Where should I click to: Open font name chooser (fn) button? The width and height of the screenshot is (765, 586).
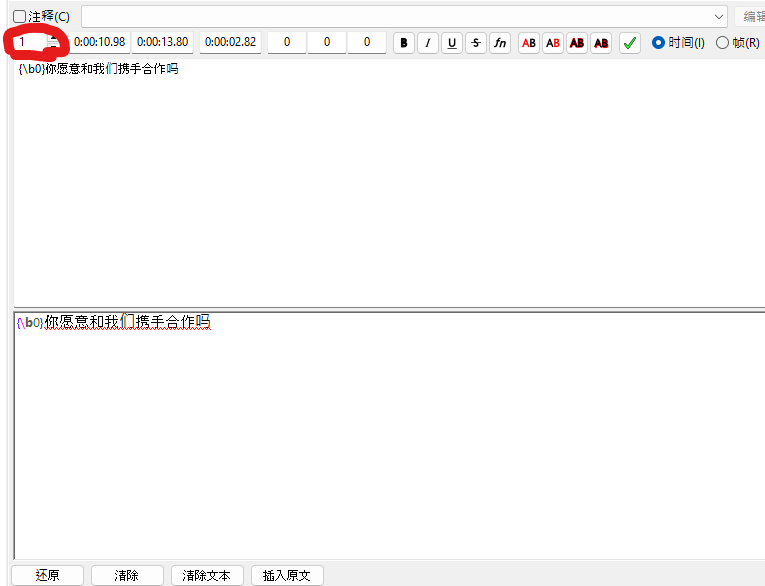click(x=499, y=43)
